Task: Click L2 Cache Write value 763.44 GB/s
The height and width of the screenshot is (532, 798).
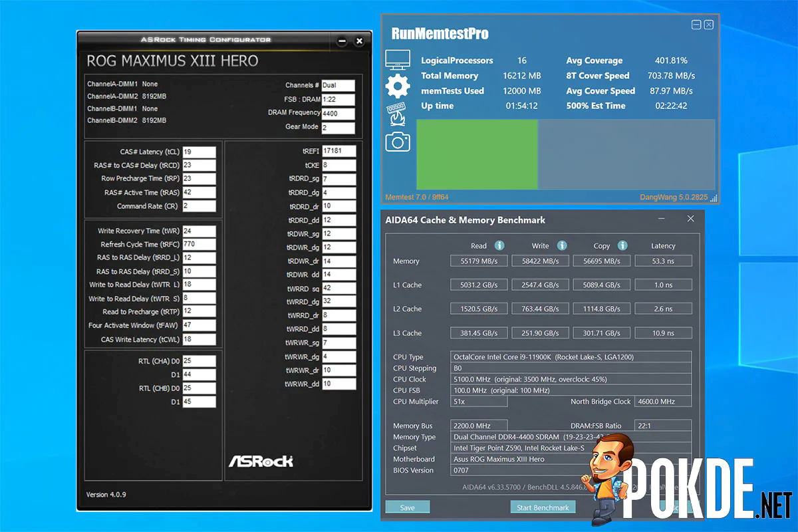Action: pyautogui.click(x=541, y=309)
